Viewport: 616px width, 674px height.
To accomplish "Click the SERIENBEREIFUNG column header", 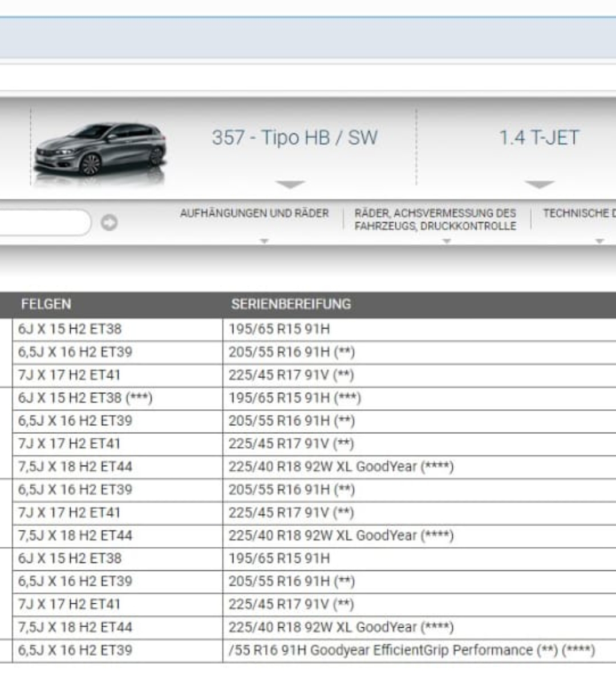I will (x=291, y=304).
